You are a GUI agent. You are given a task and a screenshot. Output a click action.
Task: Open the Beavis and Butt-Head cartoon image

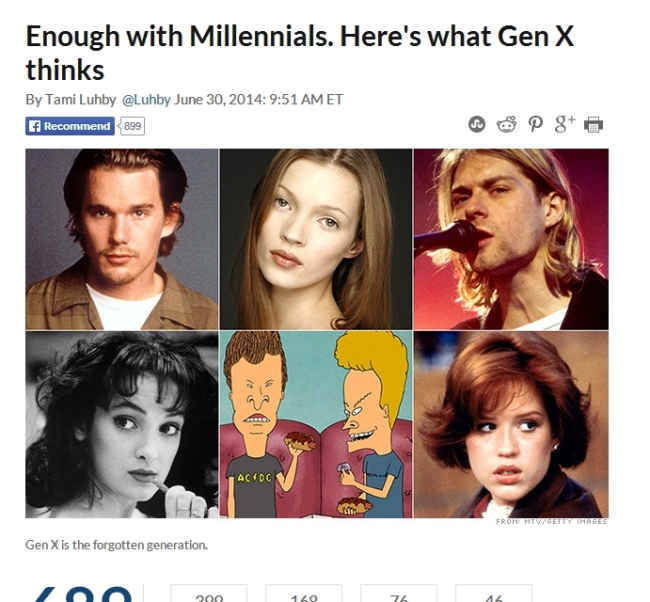[316, 425]
